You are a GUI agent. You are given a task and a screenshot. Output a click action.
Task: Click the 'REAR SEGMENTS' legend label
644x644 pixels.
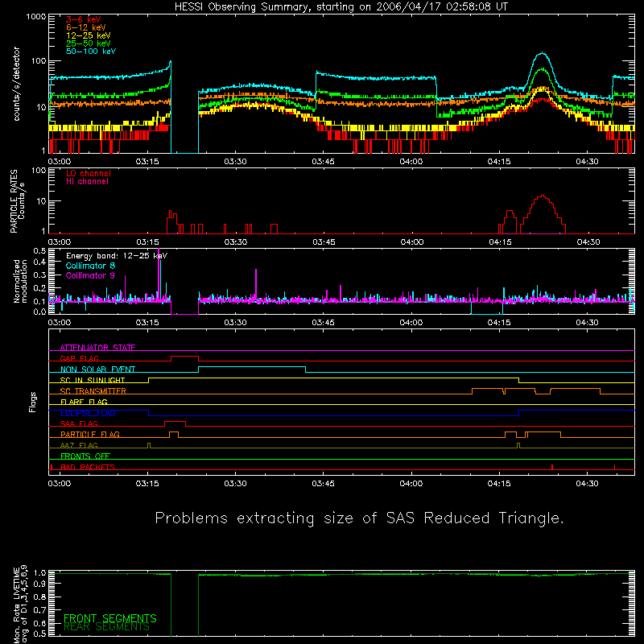tap(106, 627)
